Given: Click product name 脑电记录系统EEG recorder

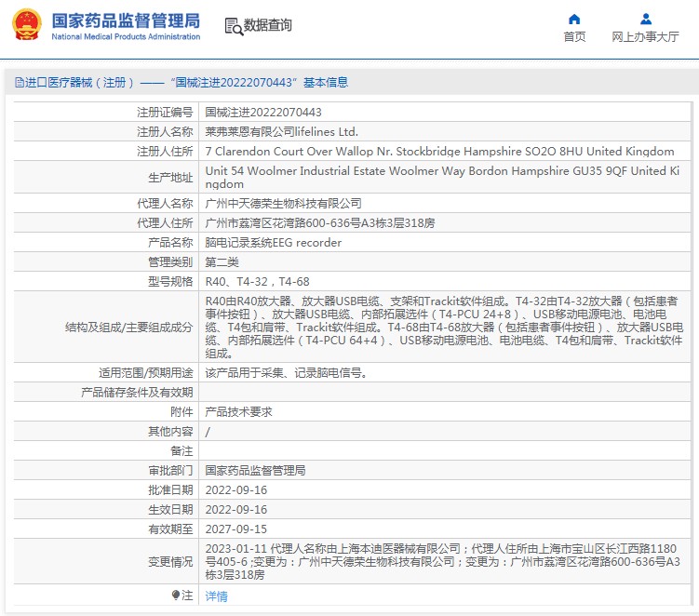Looking at the screenshot, I should [x=273, y=243].
